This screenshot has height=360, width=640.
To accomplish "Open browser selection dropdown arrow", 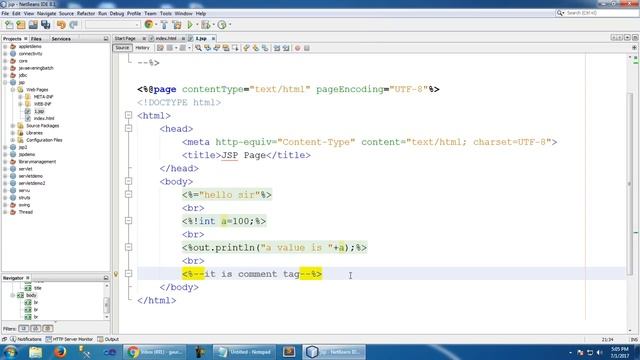I will 156,25.
